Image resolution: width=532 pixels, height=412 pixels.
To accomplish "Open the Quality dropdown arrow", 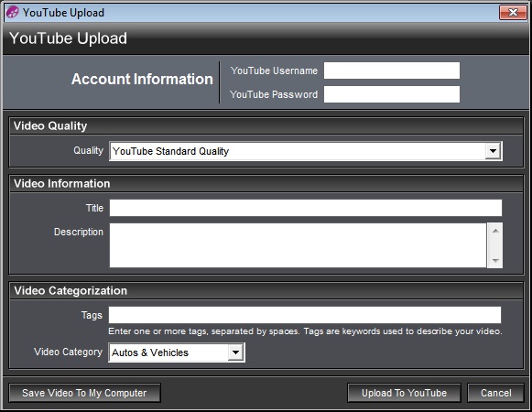I will click(x=493, y=151).
